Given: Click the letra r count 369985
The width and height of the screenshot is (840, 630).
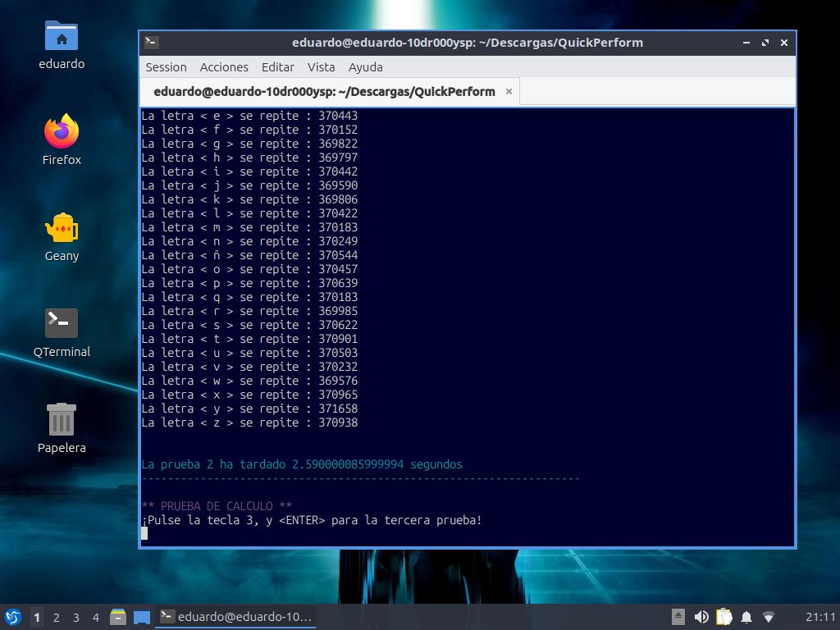Looking at the screenshot, I should (x=338, y=311).
